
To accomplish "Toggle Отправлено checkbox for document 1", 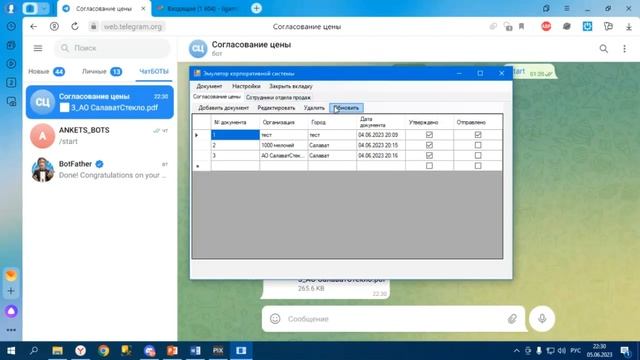I will coord(478,135).
